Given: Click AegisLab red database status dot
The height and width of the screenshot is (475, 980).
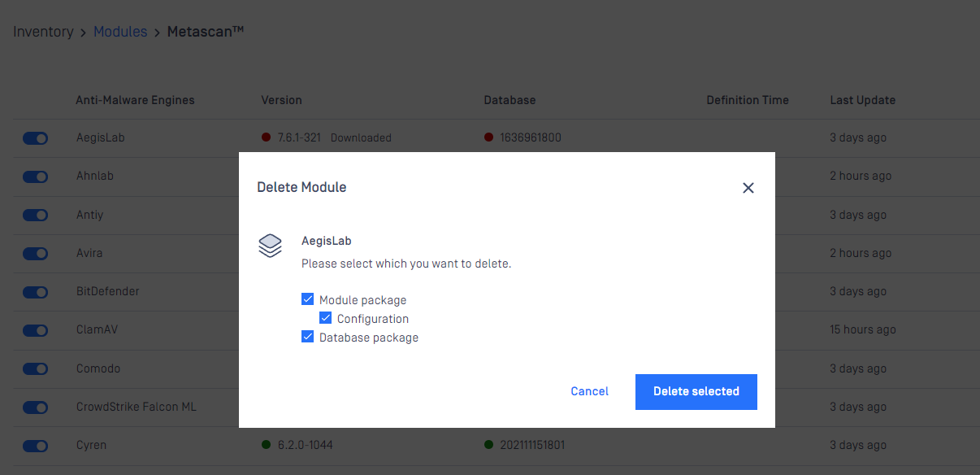Looking at the screenshot, I should pyautogui.click(x=488, y=137).
